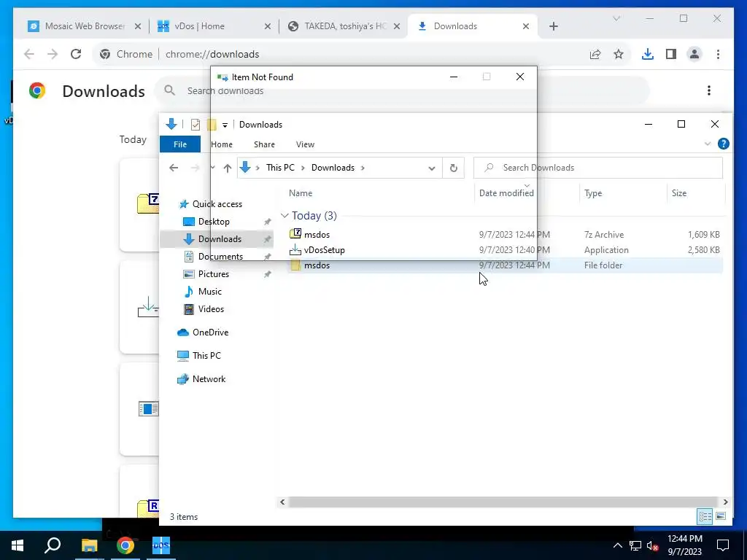
Task: Switch to Mosaic Web Browser tab
Action: tap(85, 26)
